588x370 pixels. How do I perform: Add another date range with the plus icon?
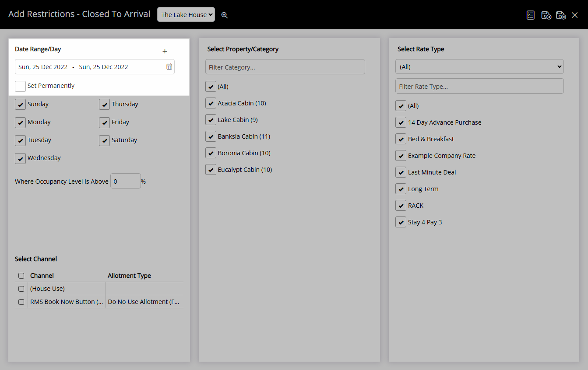pyautogui.click(x=165, y=51)
